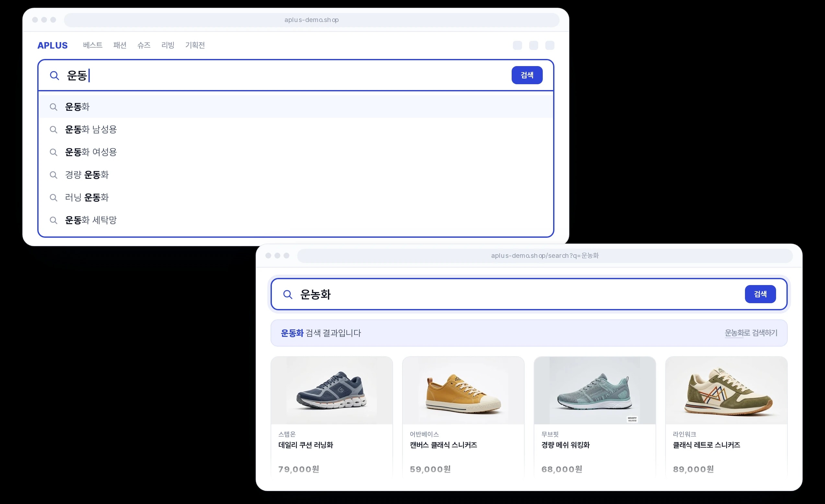Click the 경량 메쉬 워킹화 product title
The image size is (825, 504).
[x=565, y=445]
